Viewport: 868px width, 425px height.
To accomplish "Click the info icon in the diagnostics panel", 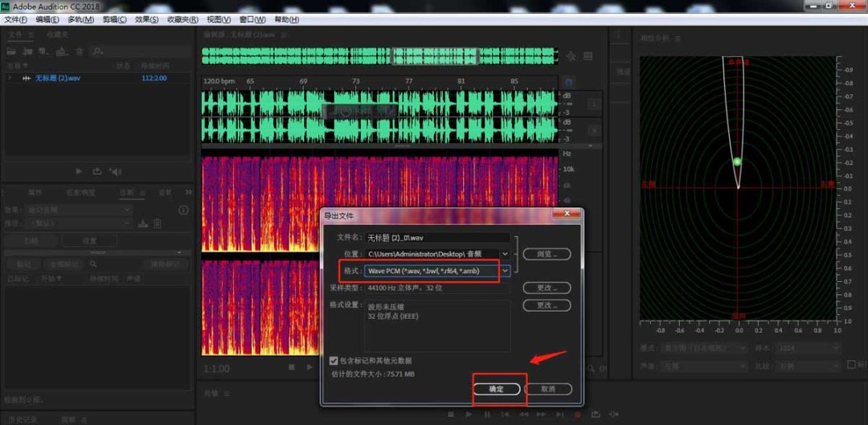I will click(x=183, y=210).
